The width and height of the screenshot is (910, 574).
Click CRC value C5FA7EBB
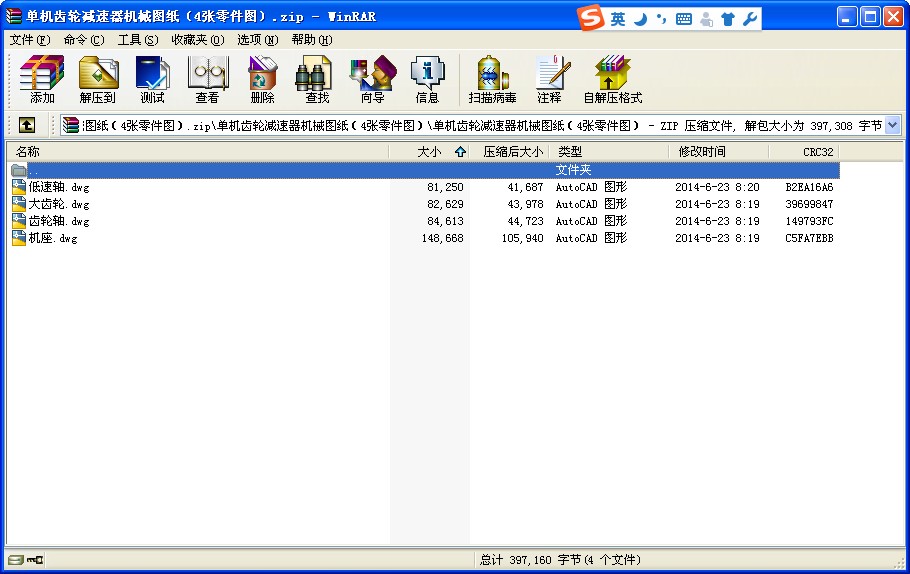tap(809, 238)
